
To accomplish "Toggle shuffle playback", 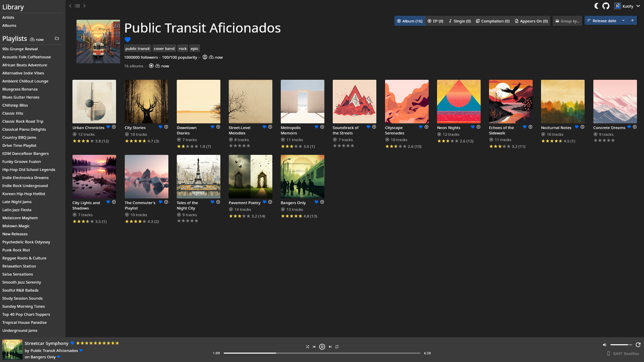I will tap(307, 347).
